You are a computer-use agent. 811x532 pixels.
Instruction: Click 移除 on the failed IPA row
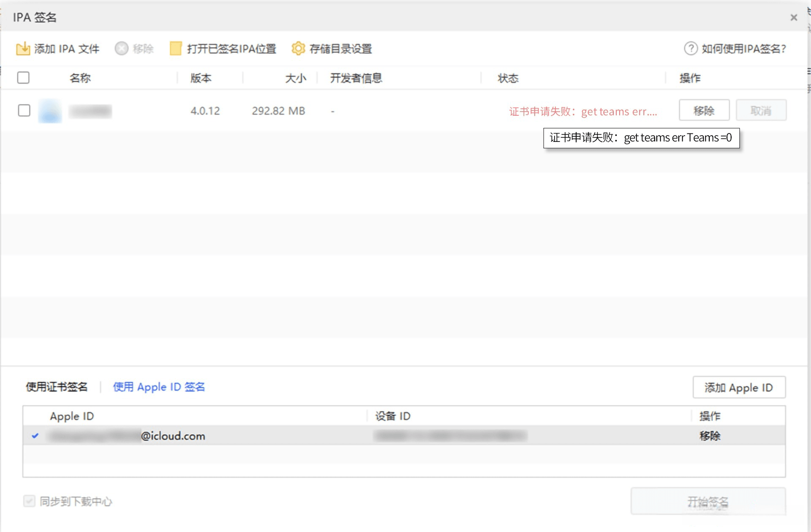pyautogui.click(x=704, y=110)
